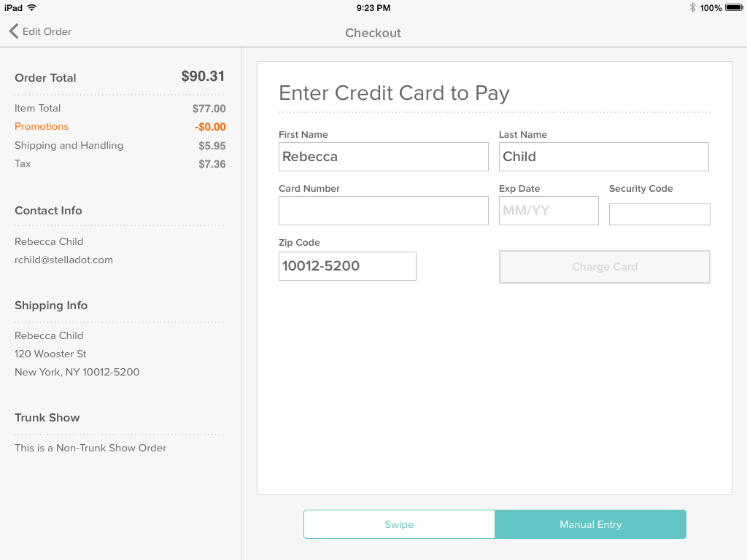The image size is (747, 560).
Task: Tap the Contact Info section heading
Action: (x=48, y=211)
